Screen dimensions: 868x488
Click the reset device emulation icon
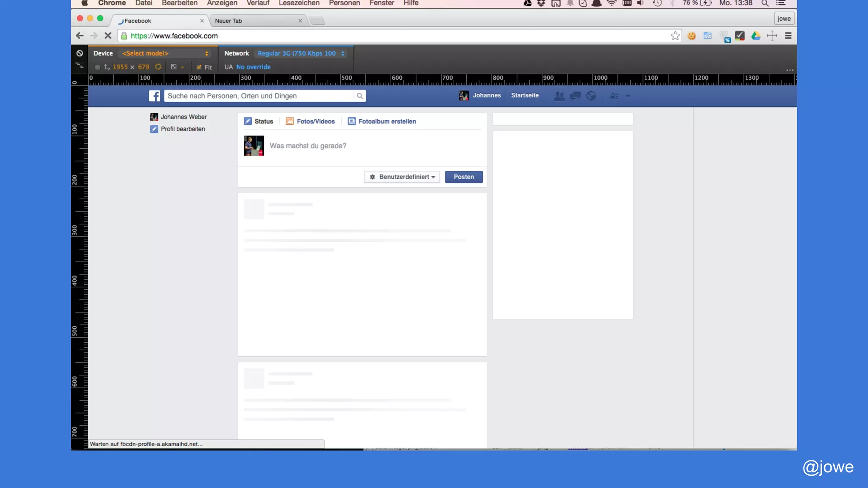point(80,53)
